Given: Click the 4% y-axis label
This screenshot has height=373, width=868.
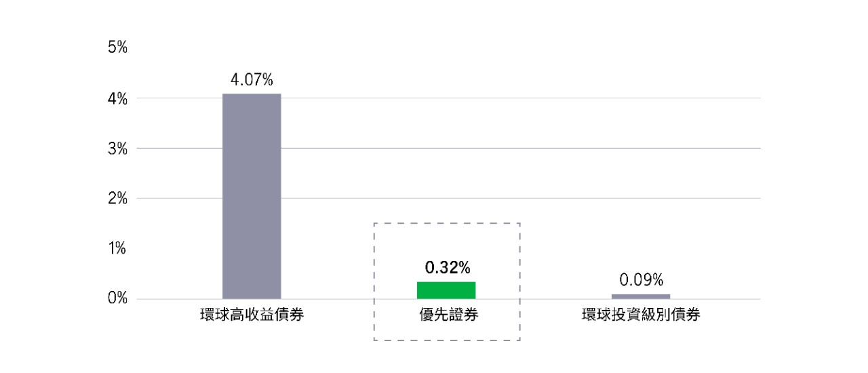Looking at the screenshot, I should [117, 99].
